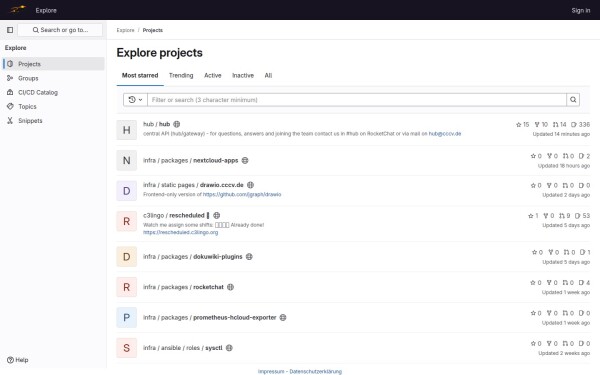Image resolution: width=600 pixels, height=375 pixels.
Task: Open sysctl project
Action: 183,348
